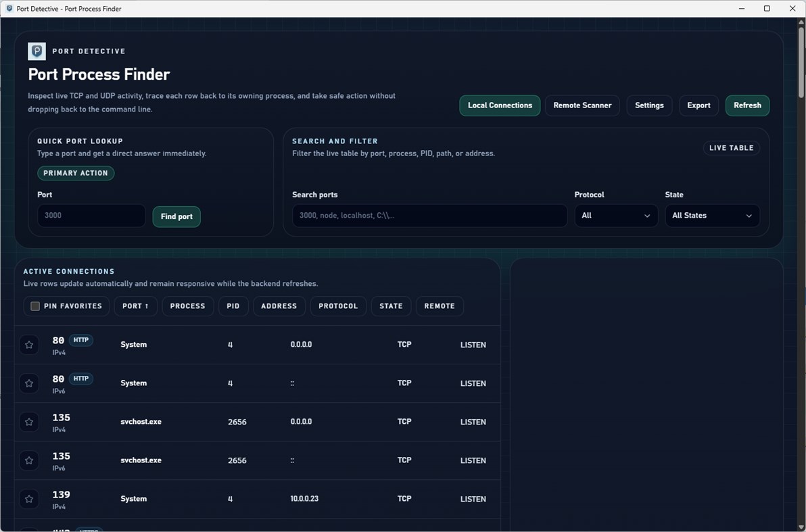The width and height of the screenshot is (806, 532).
Task: Sort by Process column
Action: point(187,306)
